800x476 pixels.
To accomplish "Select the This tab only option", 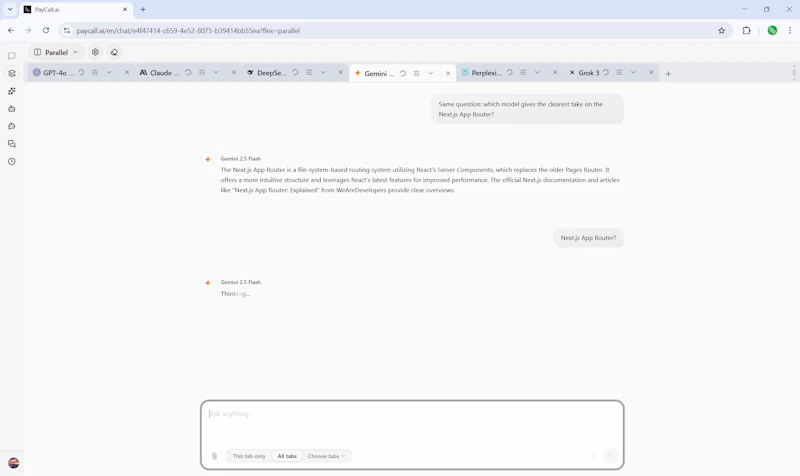I will (x=249, y=456).
